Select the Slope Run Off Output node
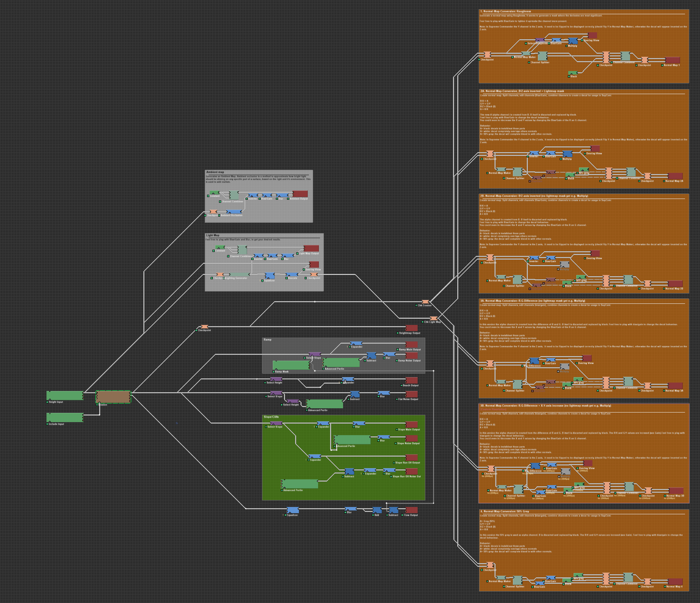The image size is (700, 603). 412,457
